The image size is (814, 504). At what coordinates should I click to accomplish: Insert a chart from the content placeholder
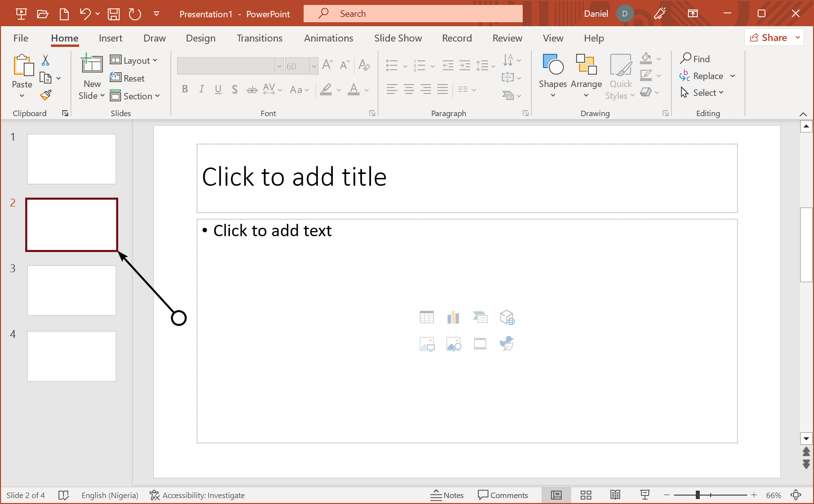(x=453, y=317)
